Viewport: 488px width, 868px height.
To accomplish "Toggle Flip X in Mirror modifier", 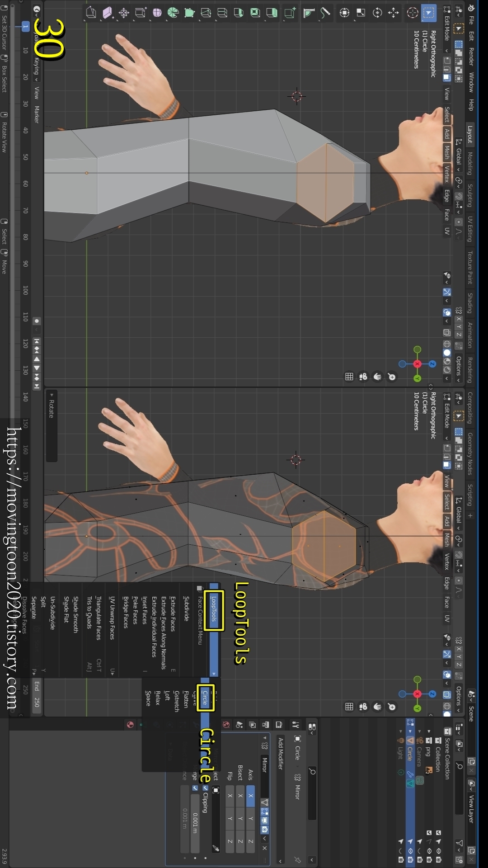I will click(230, 796).
